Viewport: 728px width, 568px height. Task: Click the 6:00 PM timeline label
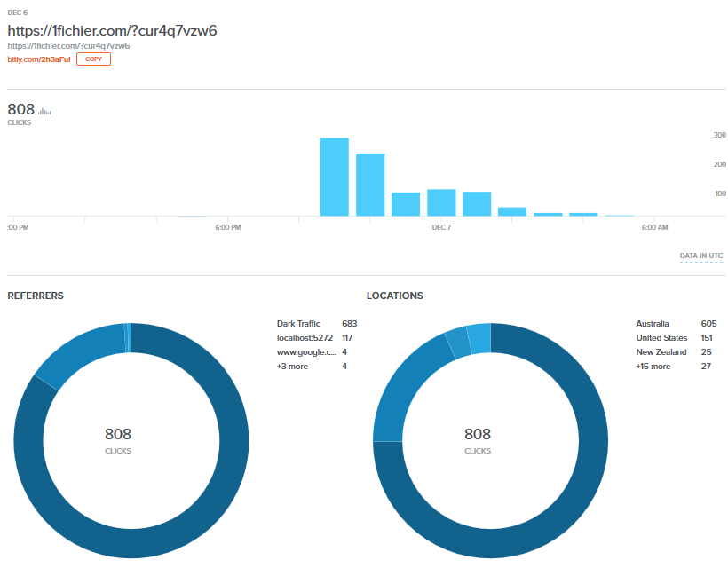(x=228, y=227)
